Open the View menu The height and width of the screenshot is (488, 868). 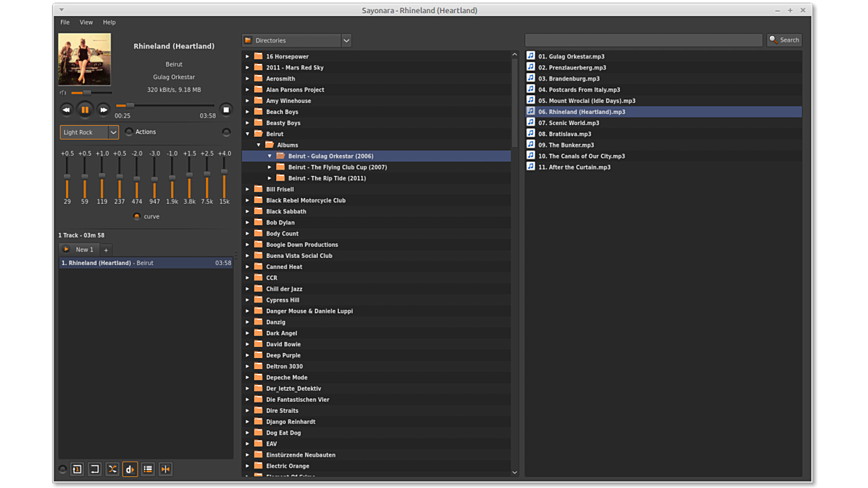tap(86, 22)
